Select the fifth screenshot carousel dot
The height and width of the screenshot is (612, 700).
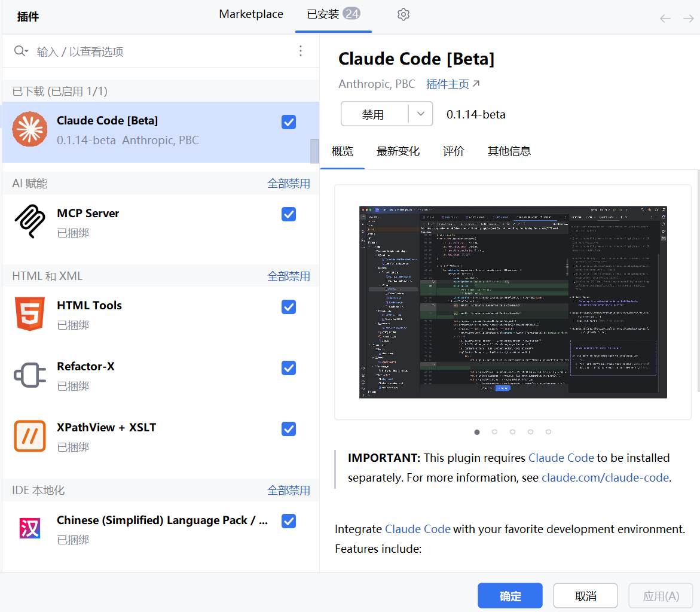[548, 432]
